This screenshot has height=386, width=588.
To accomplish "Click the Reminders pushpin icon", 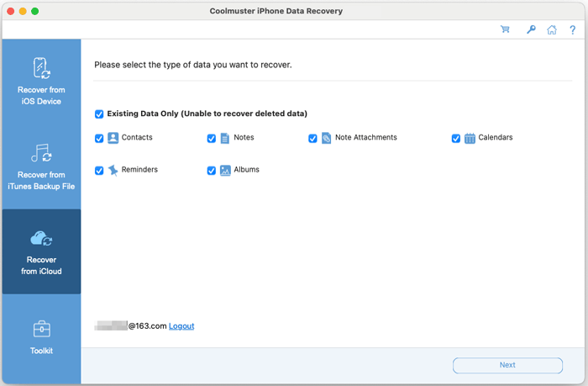I will (x=113, y=170).
